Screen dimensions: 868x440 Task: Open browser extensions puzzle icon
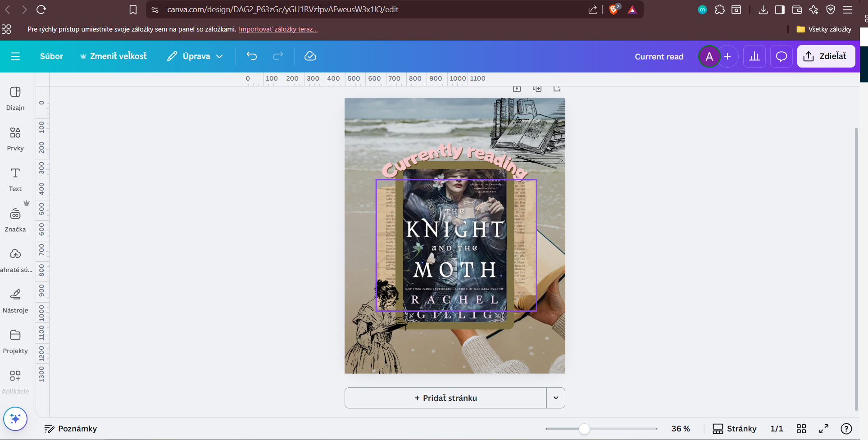tap(720, 9)
